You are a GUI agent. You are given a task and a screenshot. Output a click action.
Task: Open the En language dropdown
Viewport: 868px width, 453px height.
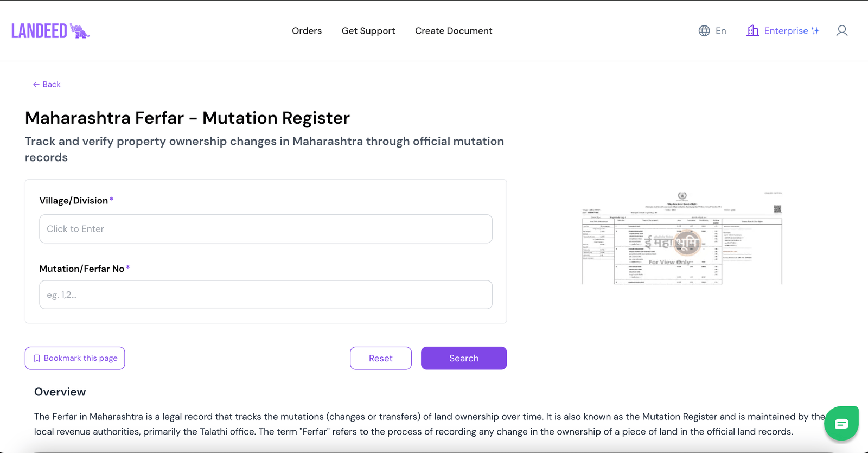point(720,31)
